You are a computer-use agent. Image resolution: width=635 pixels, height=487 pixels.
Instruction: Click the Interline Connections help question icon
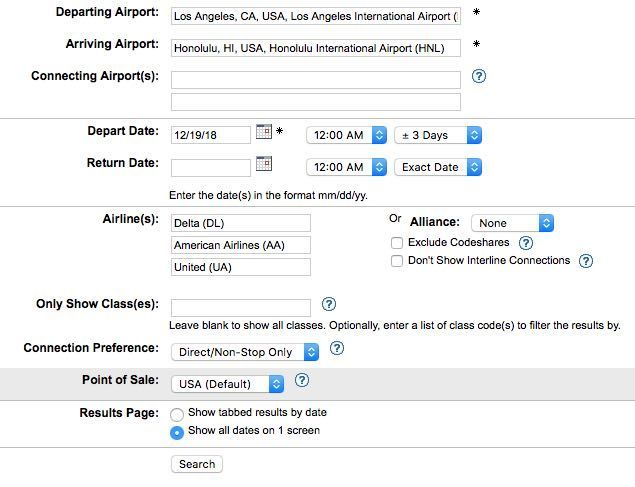pyautogui.click(x=586, y=261)
